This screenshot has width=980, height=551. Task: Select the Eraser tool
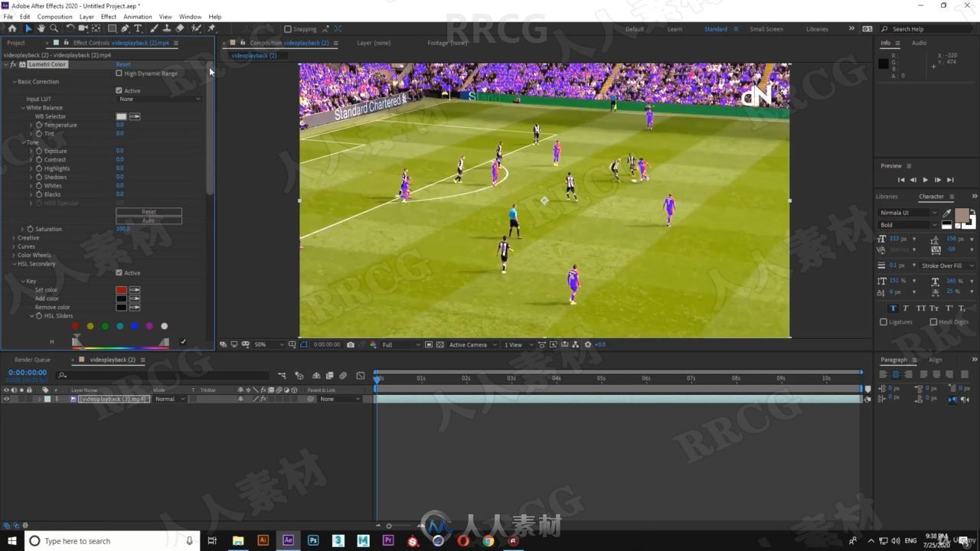tap(180, 28)
